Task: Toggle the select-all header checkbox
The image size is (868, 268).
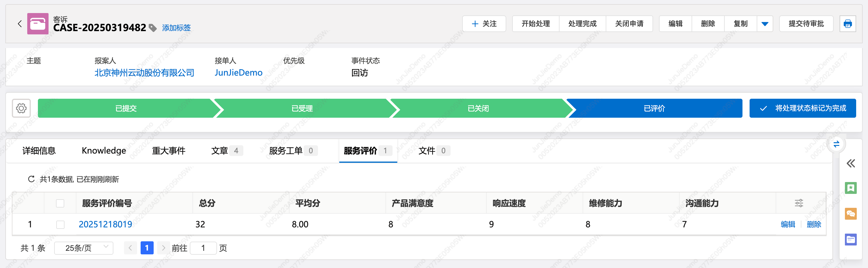Action: pyautogui.click(x=60, y=203)
